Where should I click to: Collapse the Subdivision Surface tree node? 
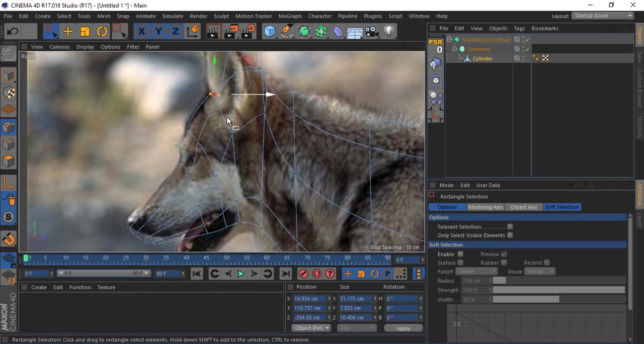point(449,40)
